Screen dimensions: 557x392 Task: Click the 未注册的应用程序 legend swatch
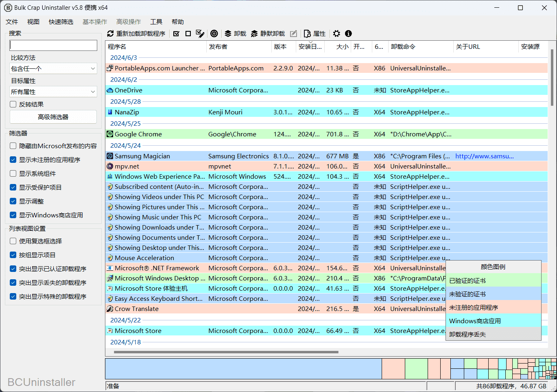(x=494, y=307)
